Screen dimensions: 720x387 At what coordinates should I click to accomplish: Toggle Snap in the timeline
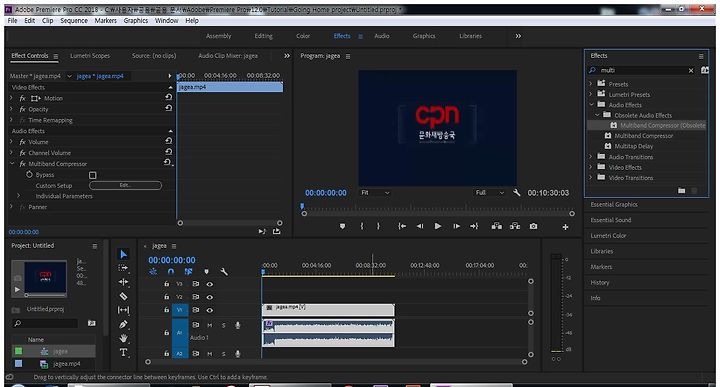click(170, 272)
